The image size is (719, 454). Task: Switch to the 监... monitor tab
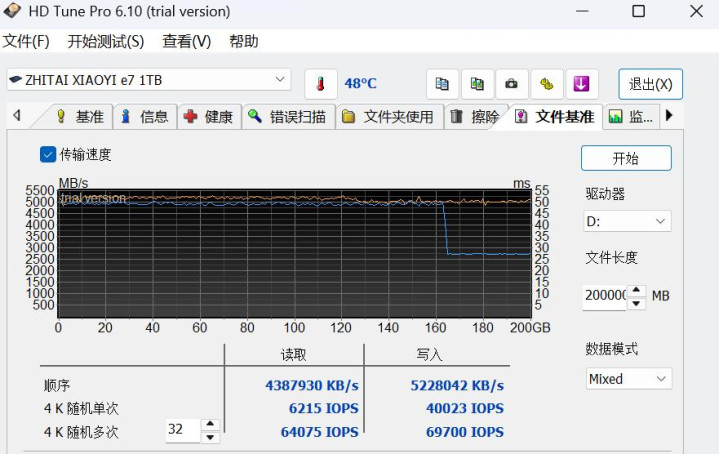point(631,116)
